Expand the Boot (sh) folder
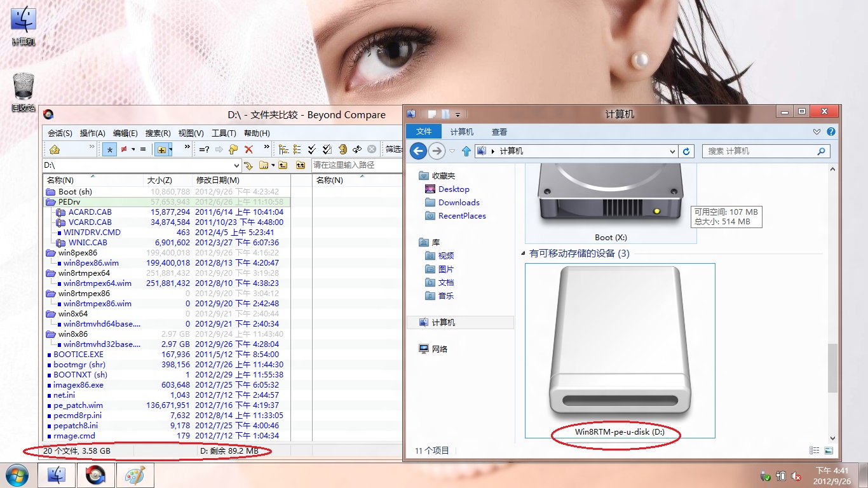 tap(50, 192)
